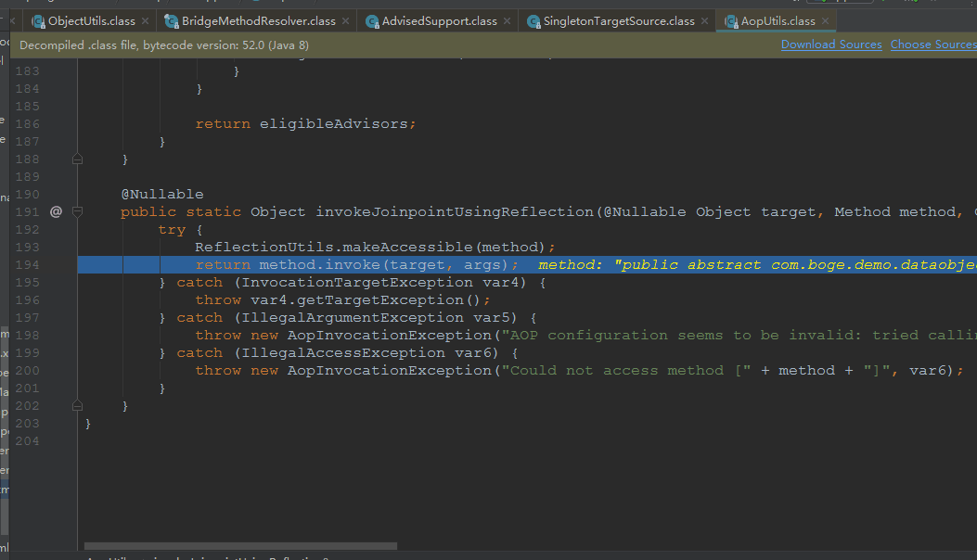Click line number 194 in the gutter

coord(28,265)
